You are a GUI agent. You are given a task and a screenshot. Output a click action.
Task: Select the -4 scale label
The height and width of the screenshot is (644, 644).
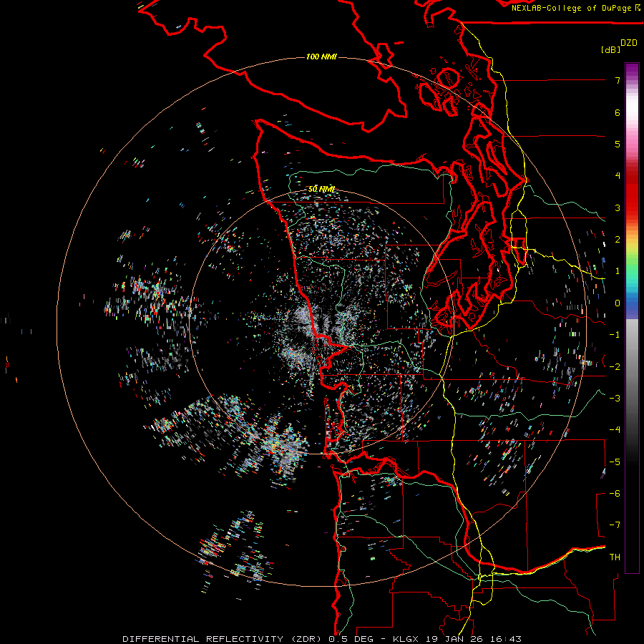(615, 429)
